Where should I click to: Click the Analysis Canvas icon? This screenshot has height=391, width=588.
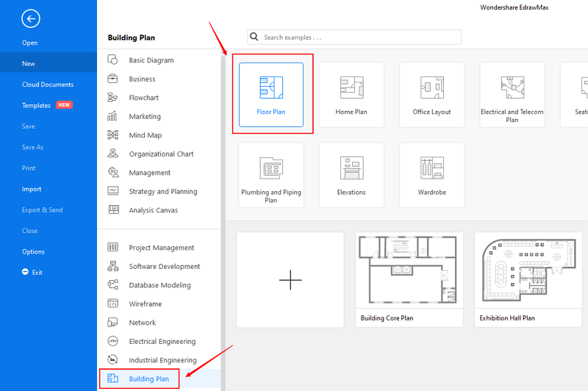coord(114,209)
